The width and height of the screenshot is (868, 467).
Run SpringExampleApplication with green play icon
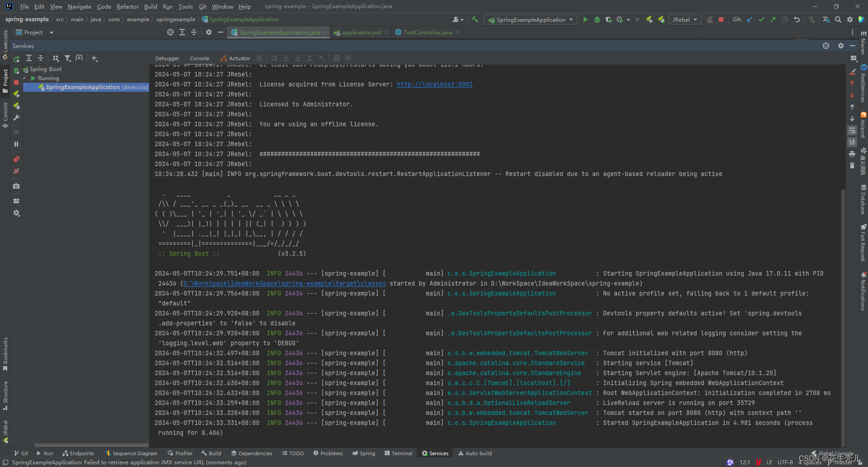tap(585, 19)
